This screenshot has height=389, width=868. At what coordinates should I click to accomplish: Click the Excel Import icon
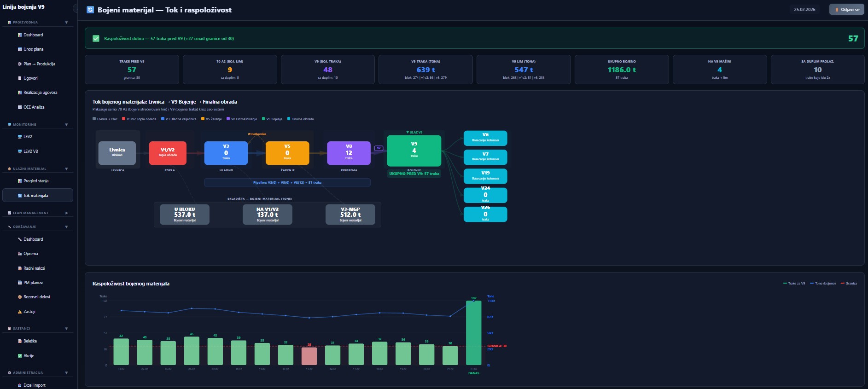[20, 385]
